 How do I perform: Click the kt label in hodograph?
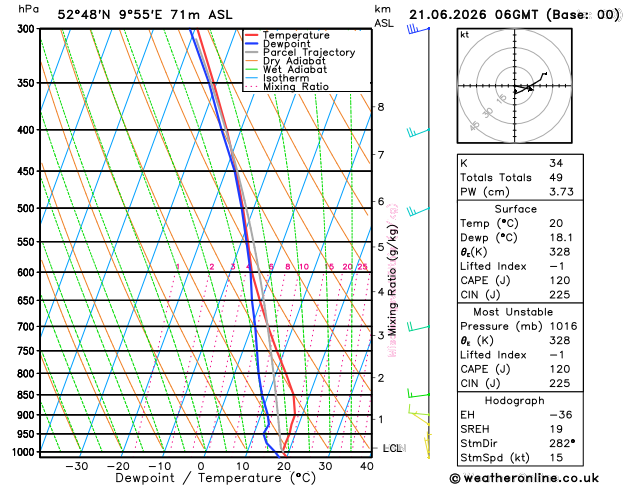point(465,35)
